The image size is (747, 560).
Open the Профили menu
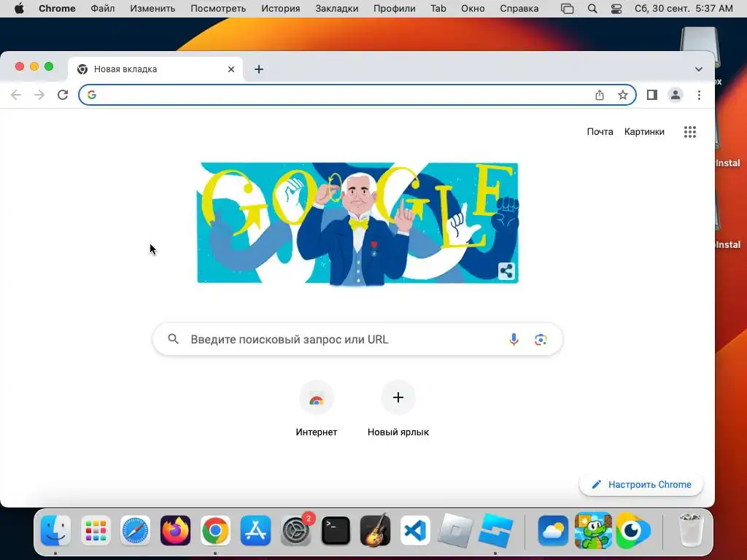point(394,9)
